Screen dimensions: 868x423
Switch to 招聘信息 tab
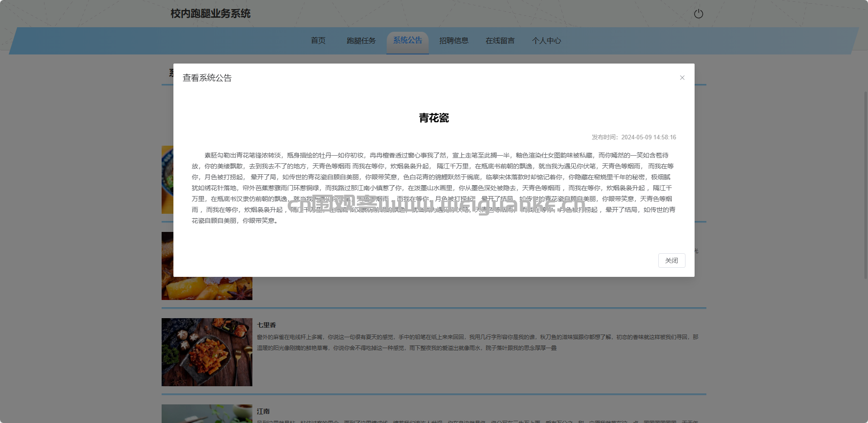454,41
